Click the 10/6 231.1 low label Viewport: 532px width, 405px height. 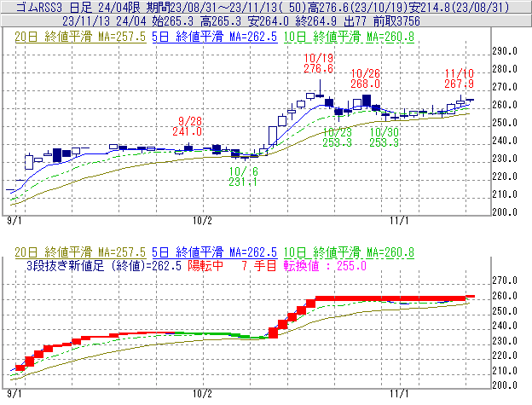243,176
